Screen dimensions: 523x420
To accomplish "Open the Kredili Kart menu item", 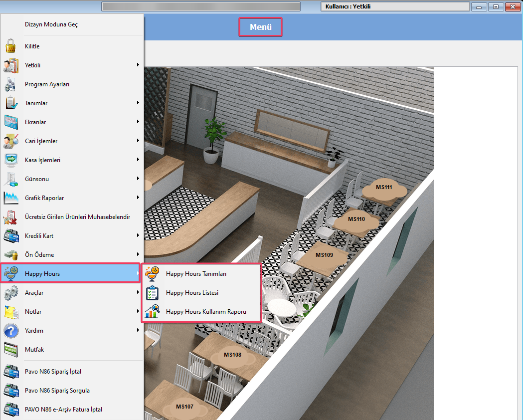I will [x=39, y=236].
